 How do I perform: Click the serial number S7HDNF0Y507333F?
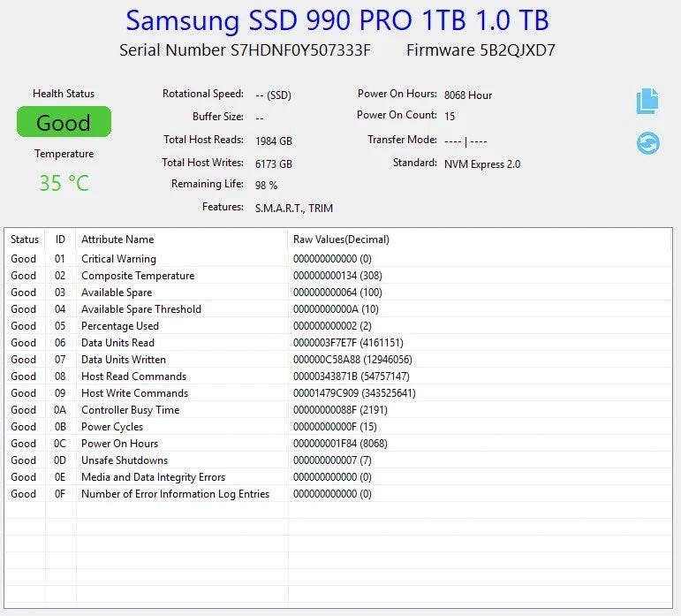coord(300,50)
